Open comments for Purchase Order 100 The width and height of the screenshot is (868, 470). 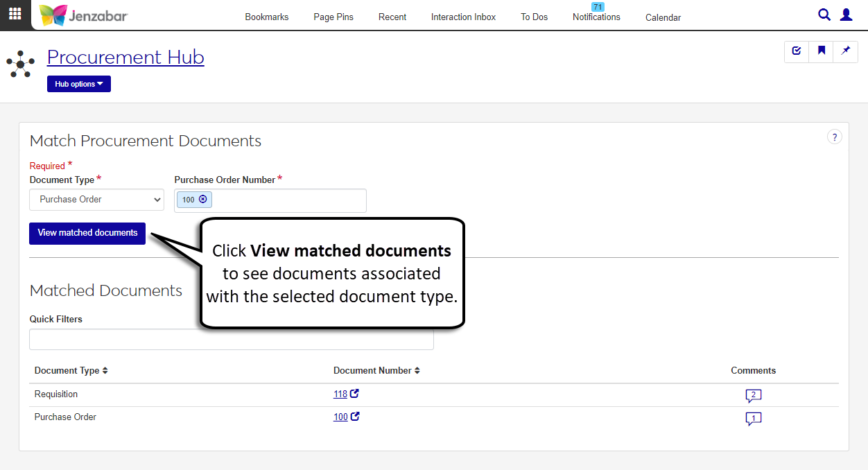(x=753, y=418)
